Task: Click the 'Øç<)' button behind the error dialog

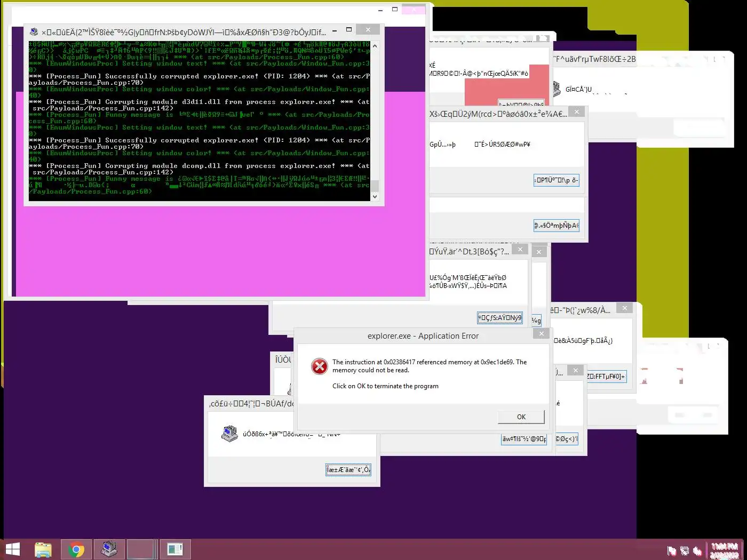Action: coord(567,439)
